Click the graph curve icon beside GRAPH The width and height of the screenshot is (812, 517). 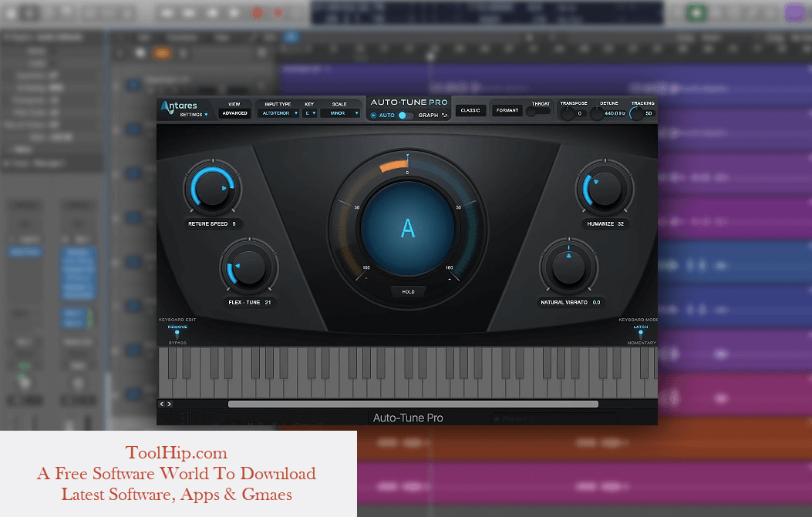tap(444, 115)
